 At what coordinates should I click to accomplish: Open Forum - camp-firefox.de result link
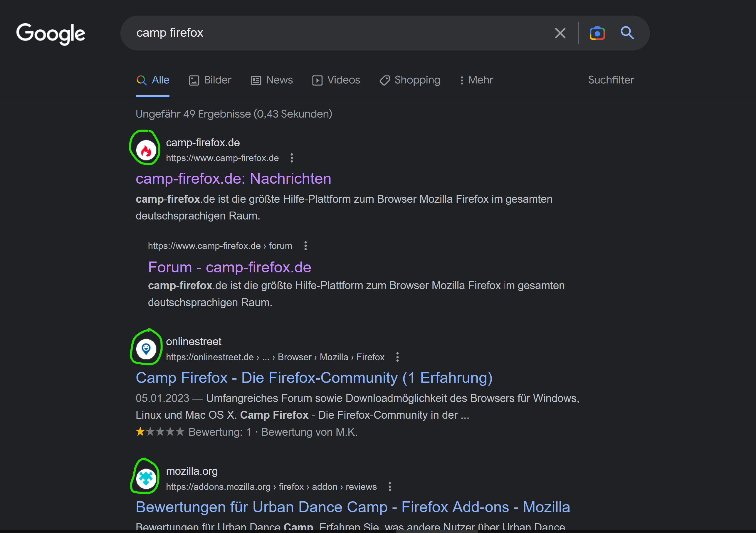229,267
